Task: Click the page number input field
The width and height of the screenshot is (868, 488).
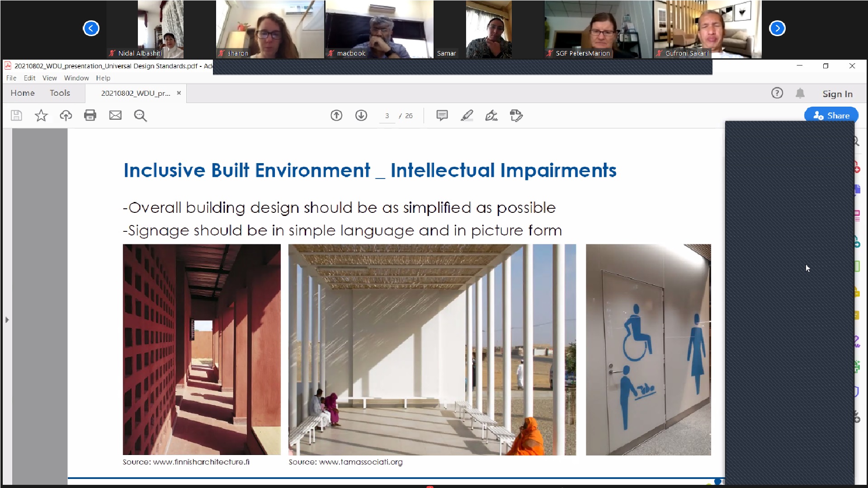Action: click(x=387, y=116)
